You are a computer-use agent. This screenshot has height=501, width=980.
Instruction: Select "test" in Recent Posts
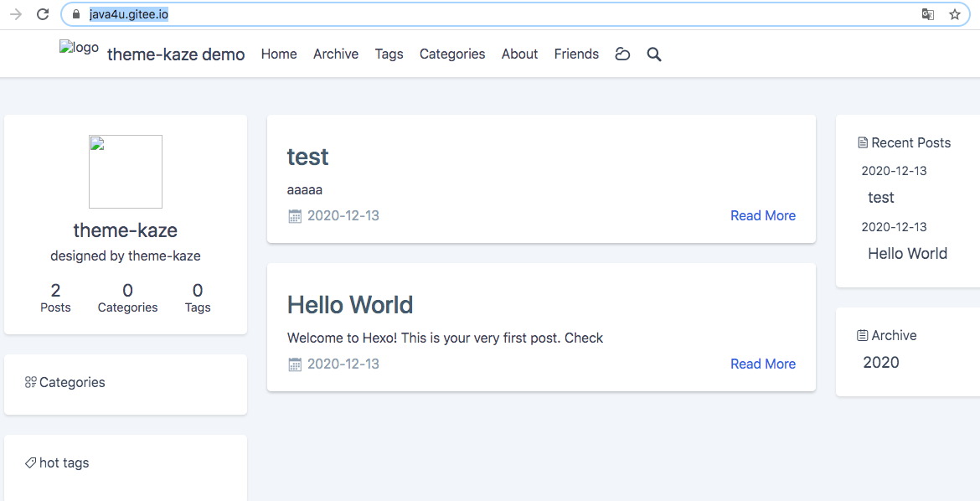(x=881, y=198)
